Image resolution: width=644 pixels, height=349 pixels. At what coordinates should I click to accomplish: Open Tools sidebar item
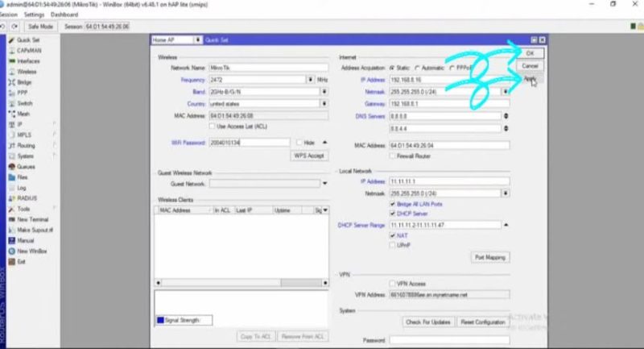tap(19, 209)
